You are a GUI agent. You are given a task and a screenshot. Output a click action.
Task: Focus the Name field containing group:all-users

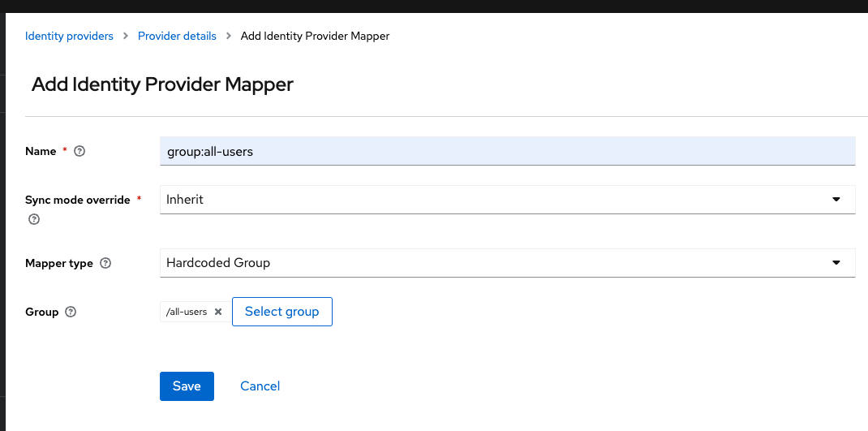tap(508, 151)
